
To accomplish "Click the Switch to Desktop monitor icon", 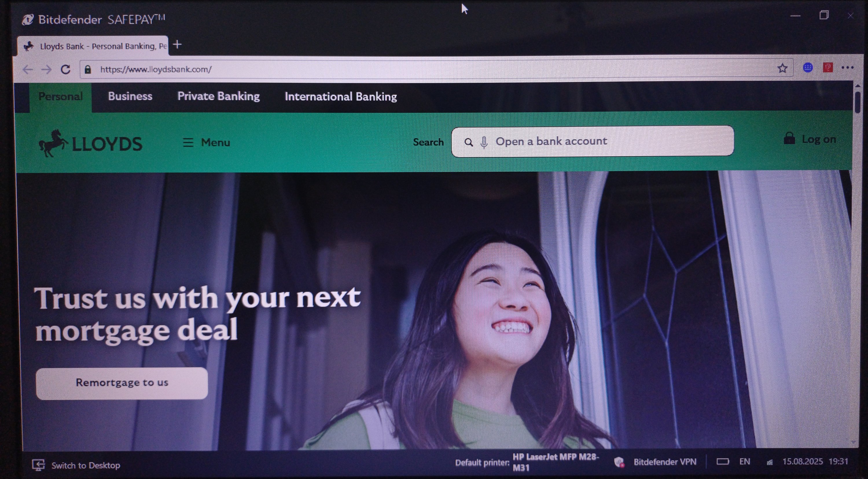I will click(38, 465).
